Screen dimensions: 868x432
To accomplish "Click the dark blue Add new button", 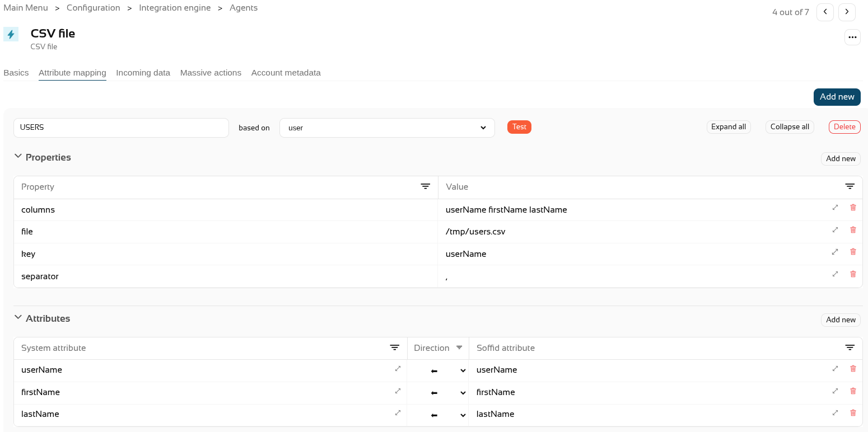I will 837,97.
